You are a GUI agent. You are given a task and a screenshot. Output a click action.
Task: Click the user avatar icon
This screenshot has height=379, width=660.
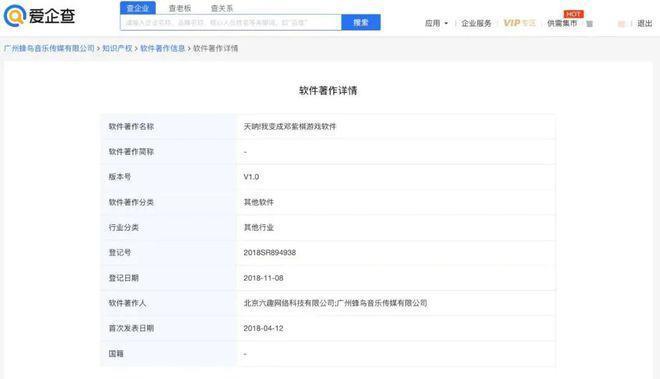click(621, 24)
